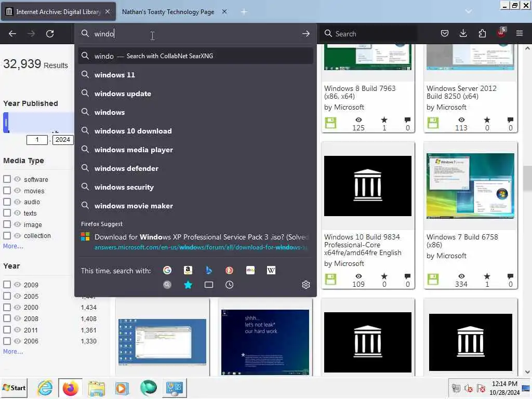The image size is (532, 399).
Task: Choose the windows 11 suggestion
Action: click(195, 75)
